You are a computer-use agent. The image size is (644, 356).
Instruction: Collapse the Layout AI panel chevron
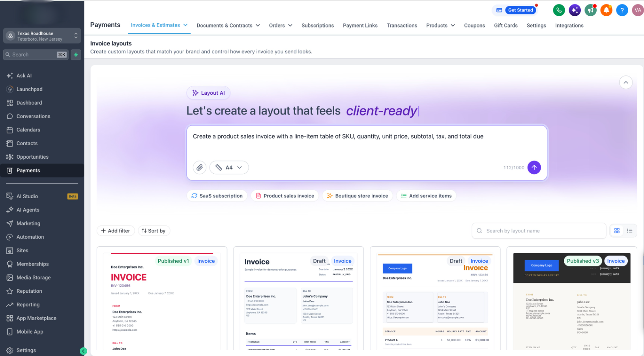pos(626,82)
